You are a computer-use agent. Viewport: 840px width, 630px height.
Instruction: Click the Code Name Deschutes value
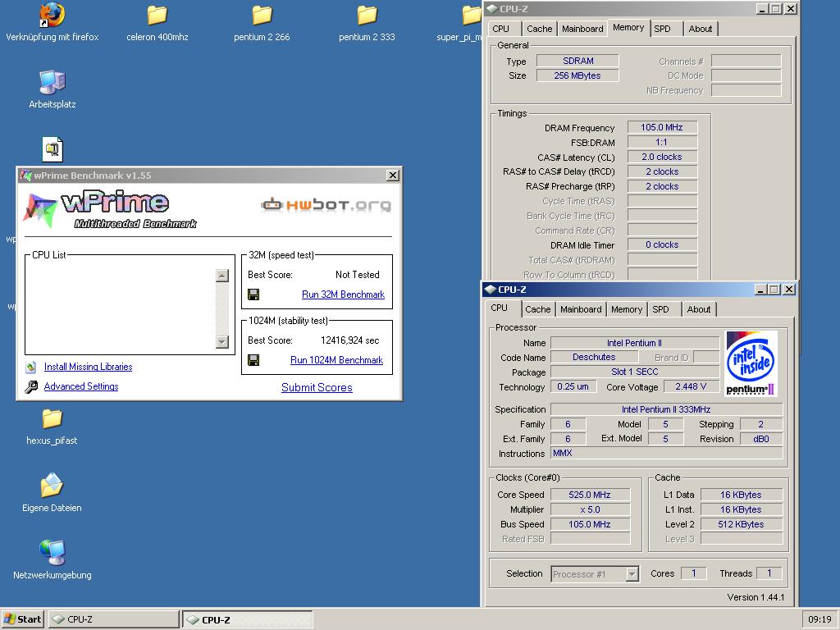click(x=594, y=357)
